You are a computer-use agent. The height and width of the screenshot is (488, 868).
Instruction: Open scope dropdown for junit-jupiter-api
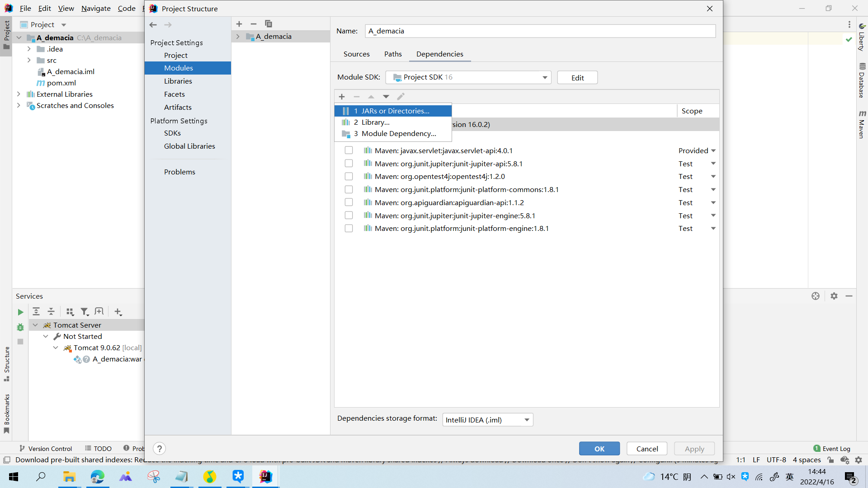(x=713, y=164)
